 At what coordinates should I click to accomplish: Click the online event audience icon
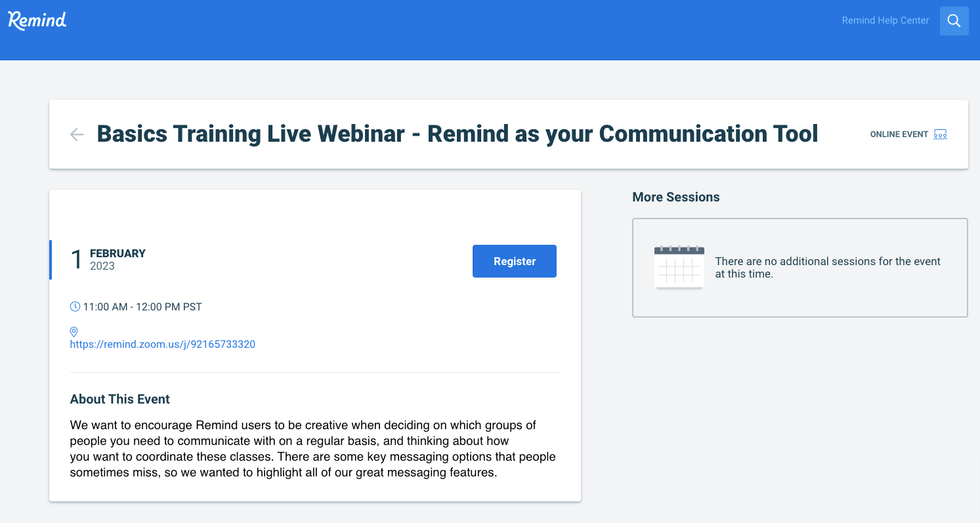point(940,135)
